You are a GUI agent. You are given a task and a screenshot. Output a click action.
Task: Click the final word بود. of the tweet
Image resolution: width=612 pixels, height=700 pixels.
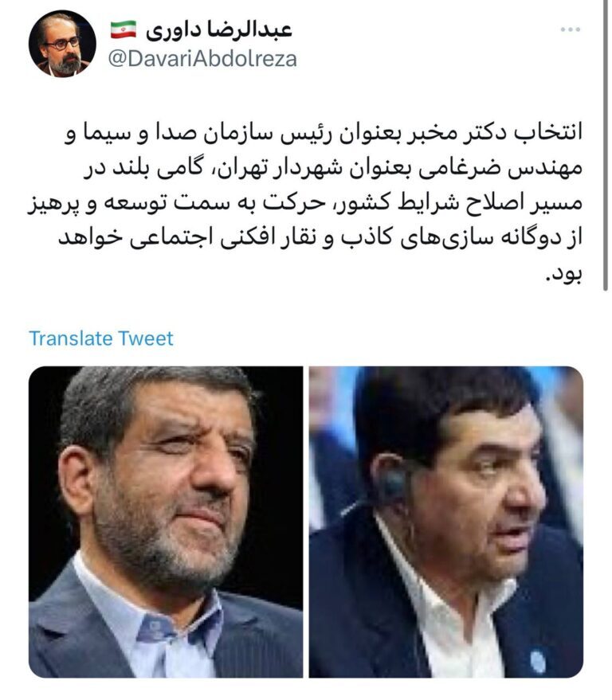pos(563,274)
